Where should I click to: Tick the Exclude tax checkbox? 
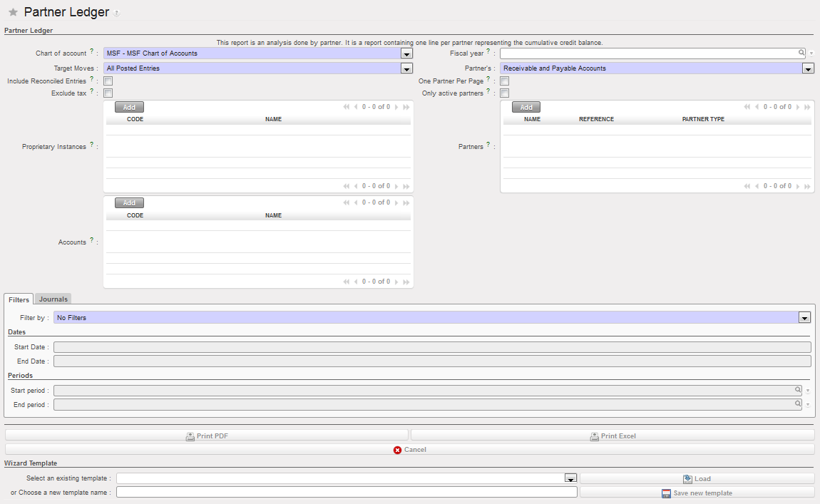point(108,93)
